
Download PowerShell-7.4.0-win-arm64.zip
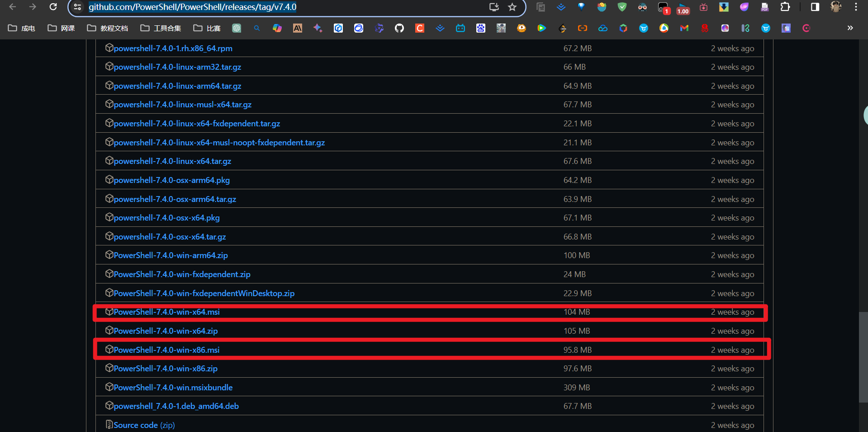pos(171,255)
